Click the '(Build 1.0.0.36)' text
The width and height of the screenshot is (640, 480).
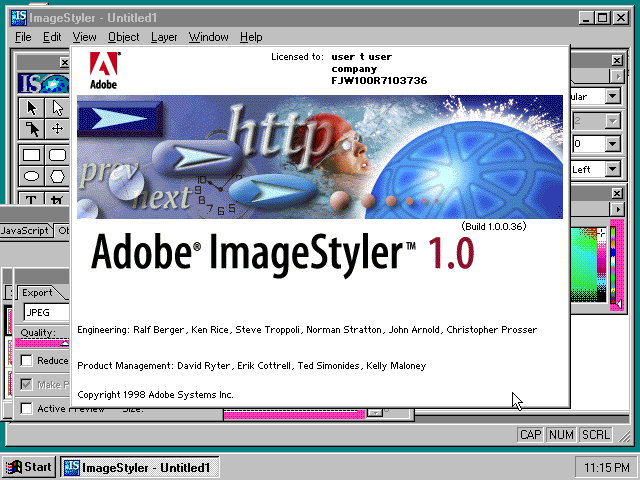click(x=494, y=226)
